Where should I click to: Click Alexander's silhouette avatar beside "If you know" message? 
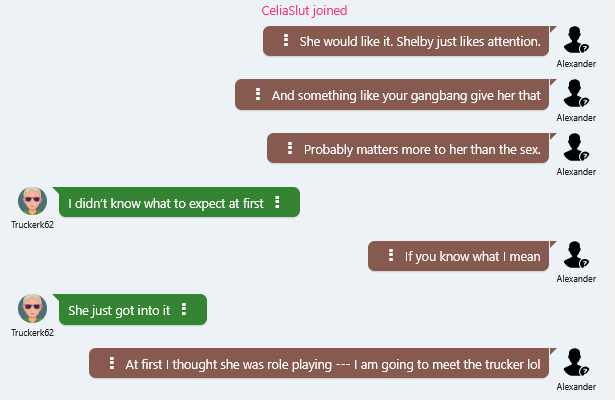tap(575, 255)
